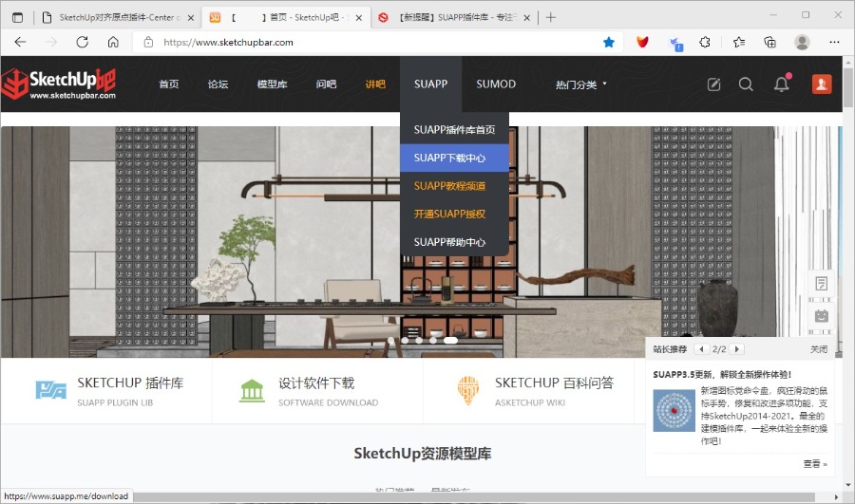Open SKETCHUP 百科问答 link
855x504 pixels.
[554, 383]
